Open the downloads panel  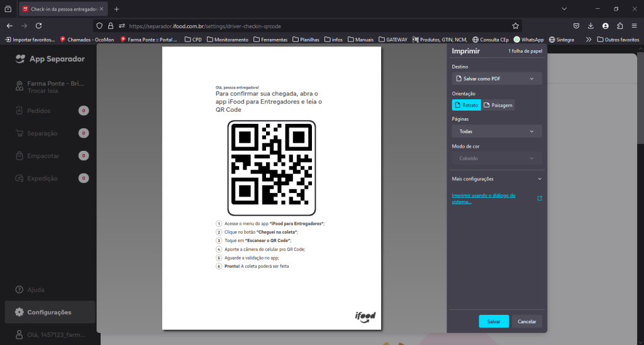click(x=591, y=26)
